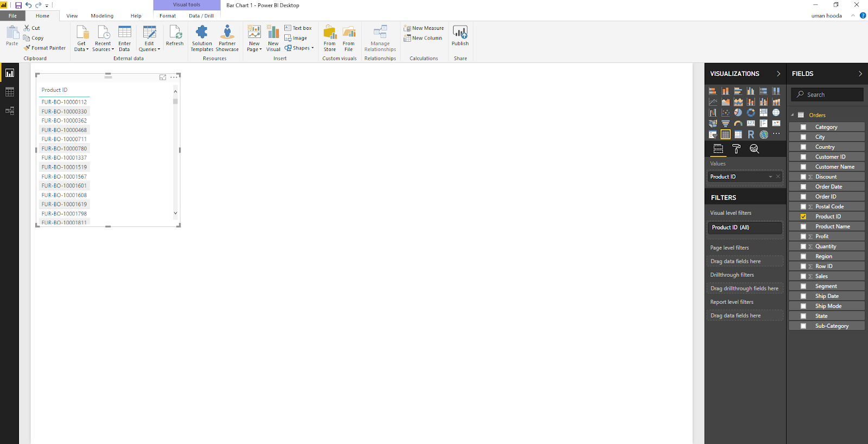Viewport: 868px width, 444px height.
Task: Check the Category field checkbox
Action: pos(803,127)
